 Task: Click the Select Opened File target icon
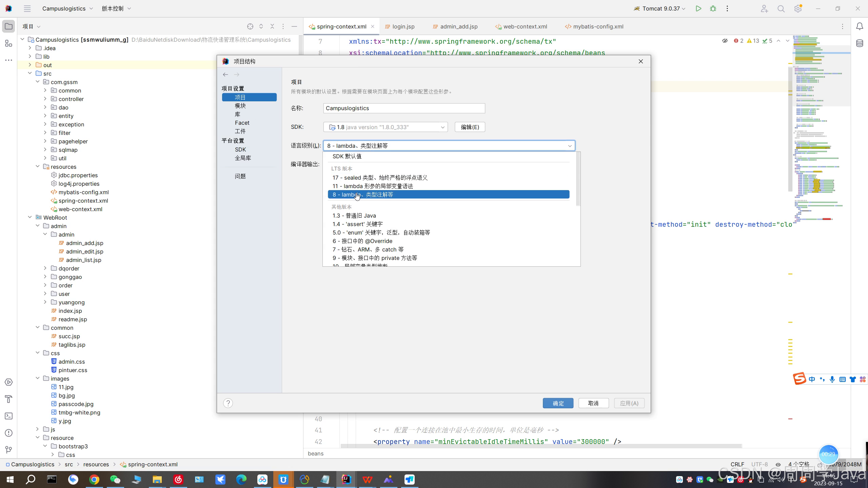pyautogui.click(x=250, y=26)
